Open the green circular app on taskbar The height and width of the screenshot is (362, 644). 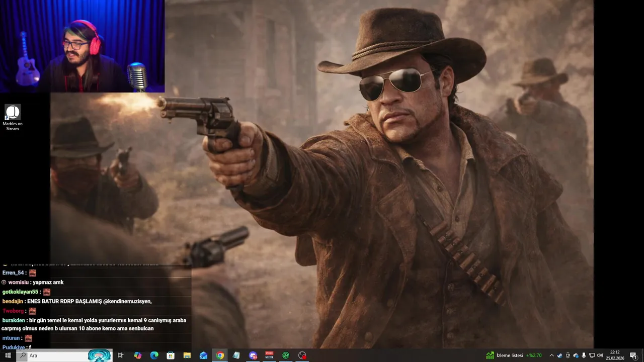pyautogui.click(x=286, y=355)
